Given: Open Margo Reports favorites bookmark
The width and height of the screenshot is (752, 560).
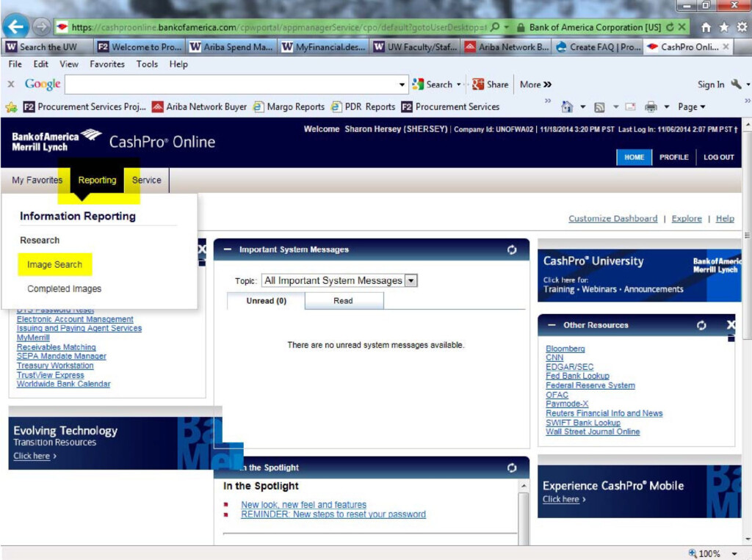Looking at the screenshot, I should click(289, 107).
